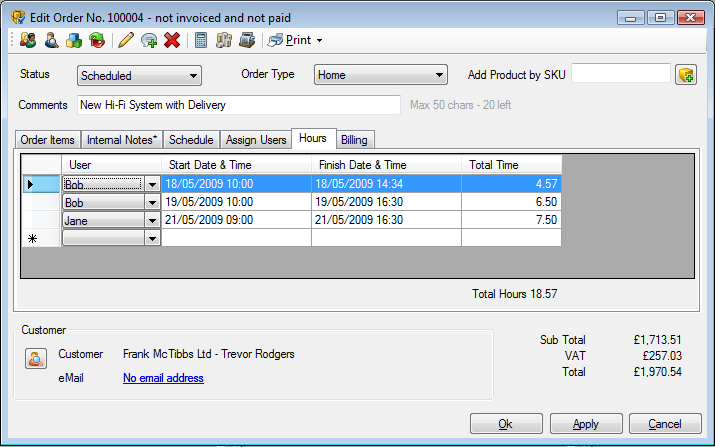Click the add comment bubble icon
This screenshot has height=447, width=715.
click(x=149, y=41)
